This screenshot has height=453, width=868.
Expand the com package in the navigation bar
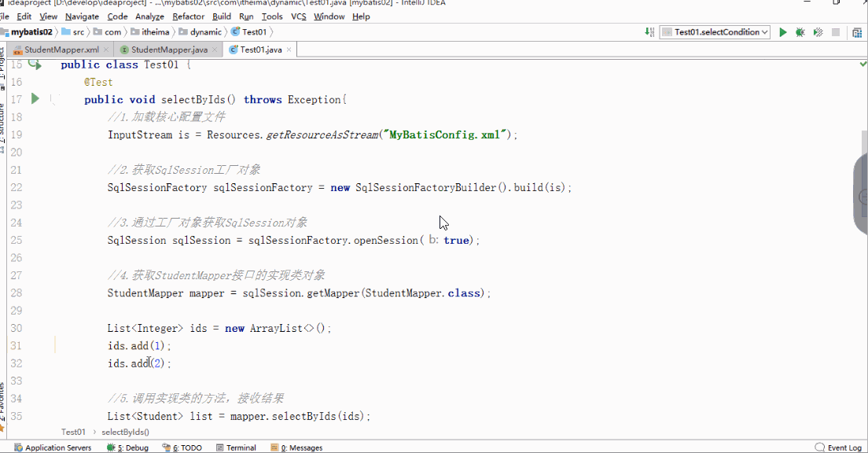pos(111,32)
